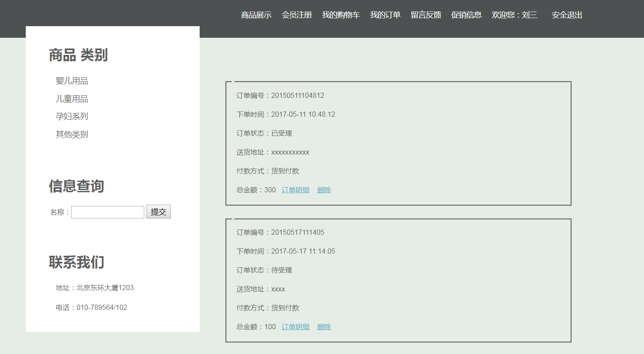Browse the 儿童用品 category
This screenshot has height=354, width=644.
[72, 99]
